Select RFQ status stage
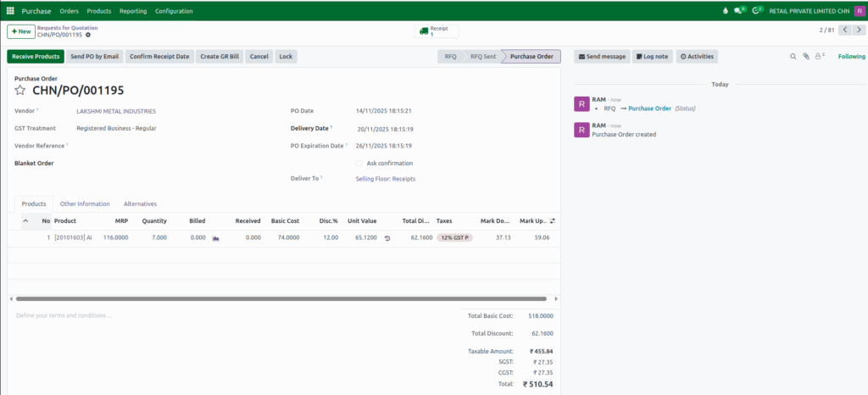The image size is (868, 395). point(451,57)
